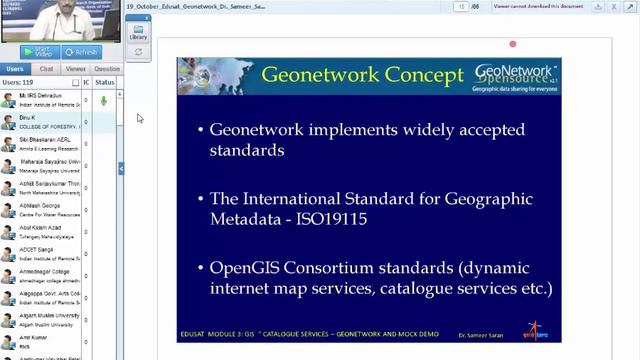Click the GeoNetwork Opensource logo on slide
The width and height of the screenshot is (640, 360).
tap(515, 77)
